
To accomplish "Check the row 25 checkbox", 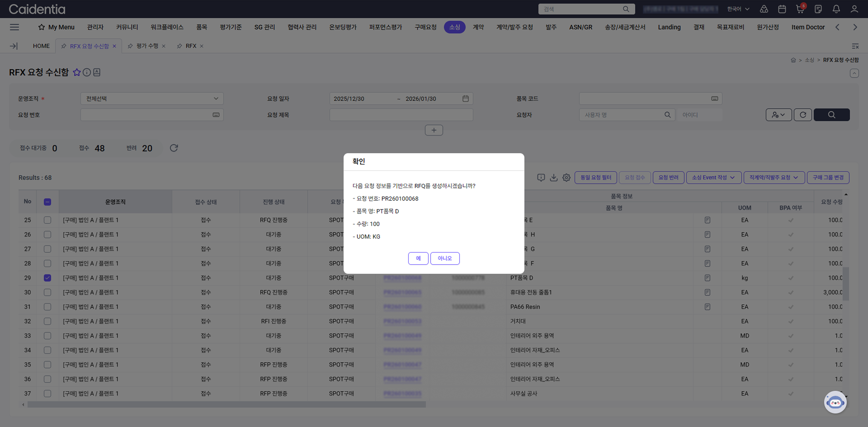I will pyautogui.click(x=47, y=220).
